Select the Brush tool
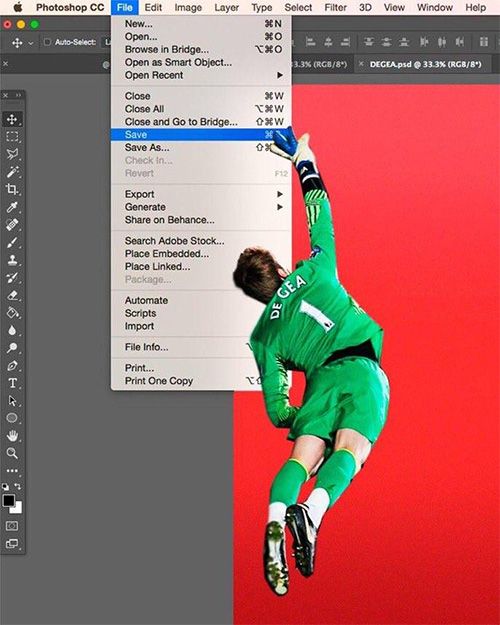Image resolution: width=500 pixels, height=625 pixels. click(x=12, y=242)
